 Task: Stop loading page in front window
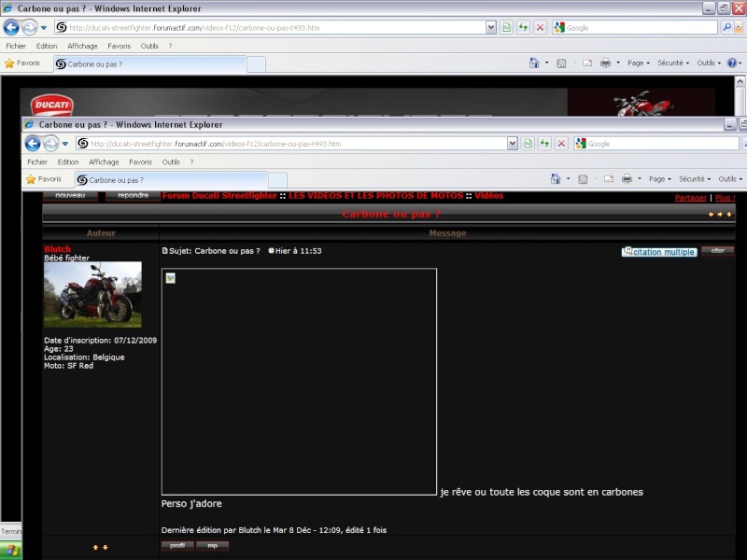(561, 144)
